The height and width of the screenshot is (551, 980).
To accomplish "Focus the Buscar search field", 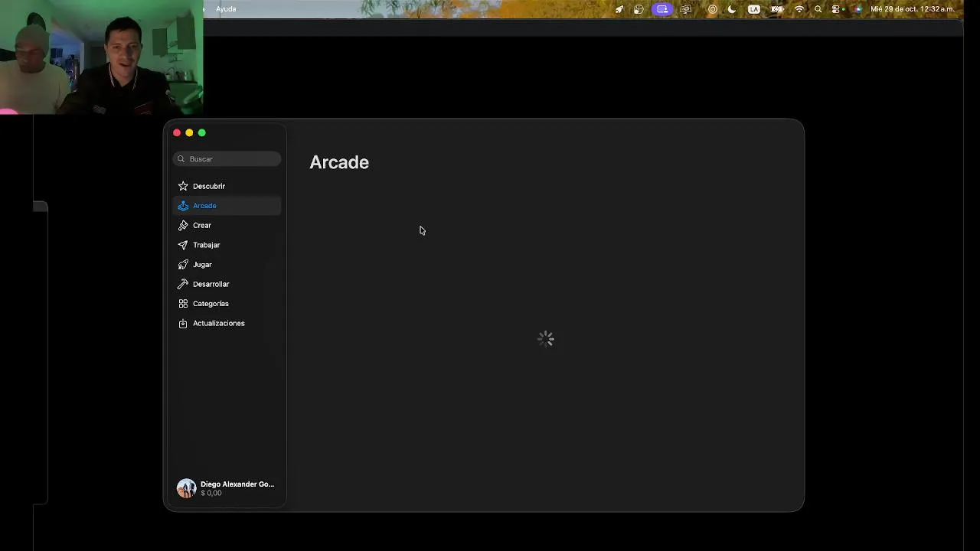I will coord(227,159).
